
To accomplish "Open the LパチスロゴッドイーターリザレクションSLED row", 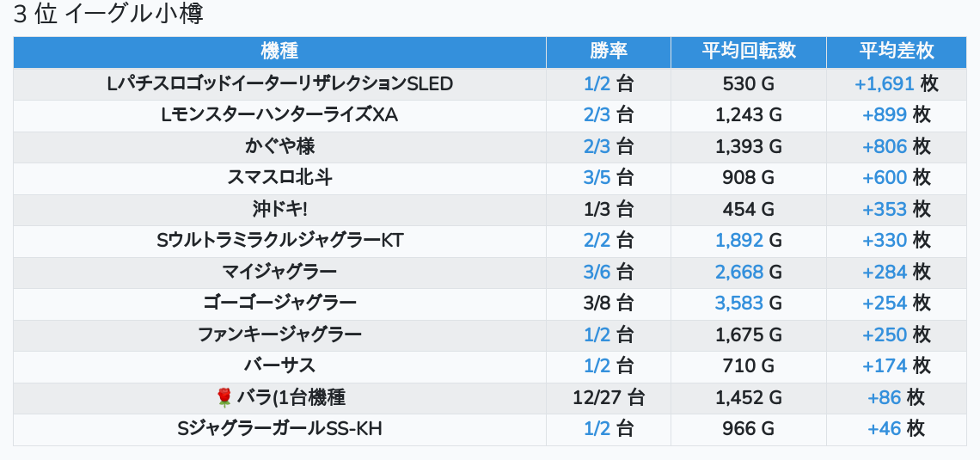I will click(279, 83).
